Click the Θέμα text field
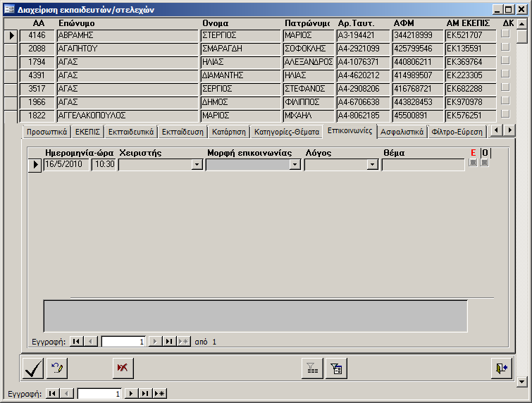532x403 pixels. 424,165
